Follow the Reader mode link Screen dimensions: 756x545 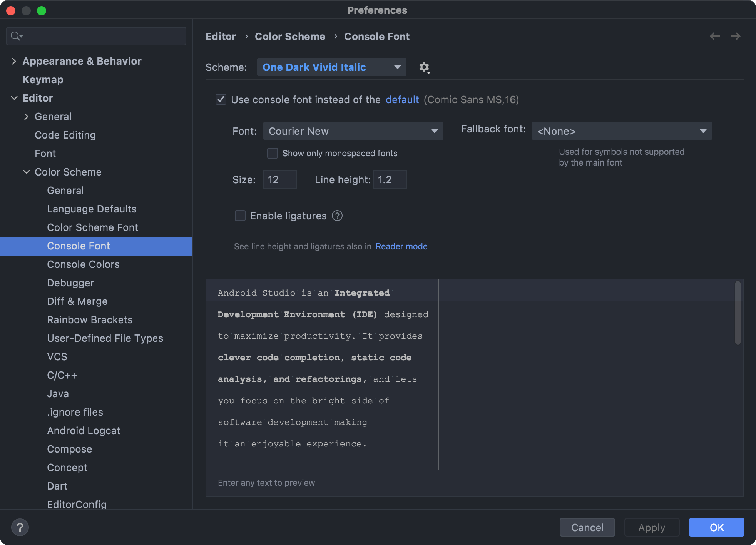401,246
